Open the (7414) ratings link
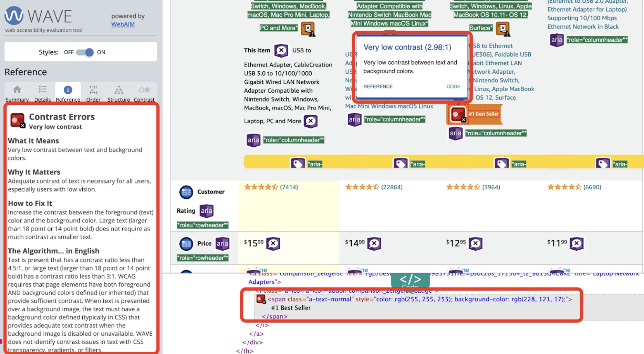The image size is (644, 354). [289, 187]
